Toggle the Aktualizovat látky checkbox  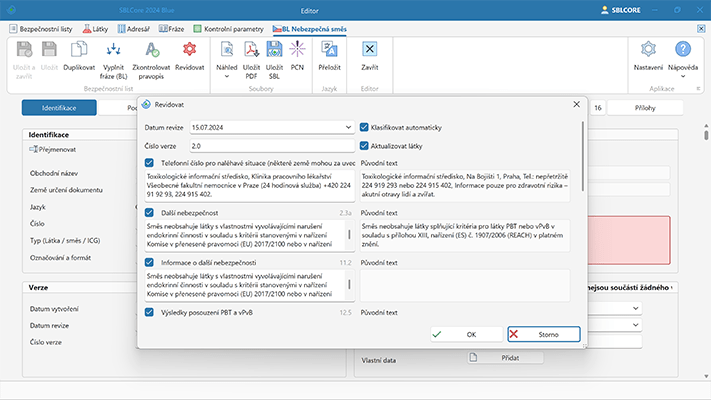click(x=364, y=145)
